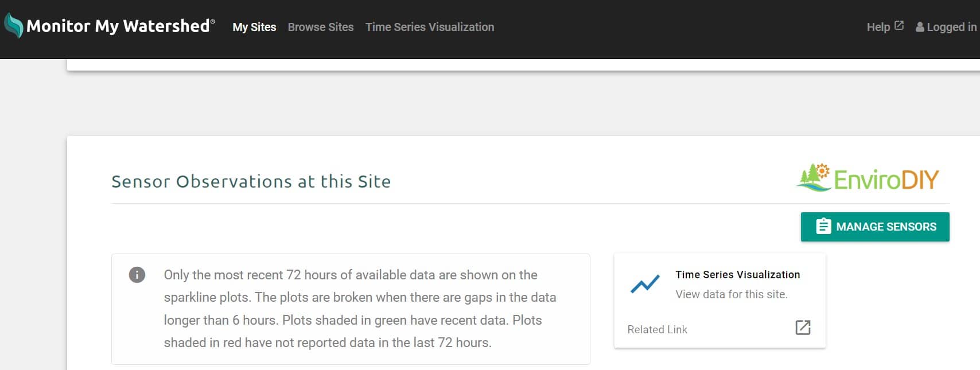Screen dimensions: 980x370
Task: Click the Sensor Observations at this Site heading
Action: pos(251,181)
